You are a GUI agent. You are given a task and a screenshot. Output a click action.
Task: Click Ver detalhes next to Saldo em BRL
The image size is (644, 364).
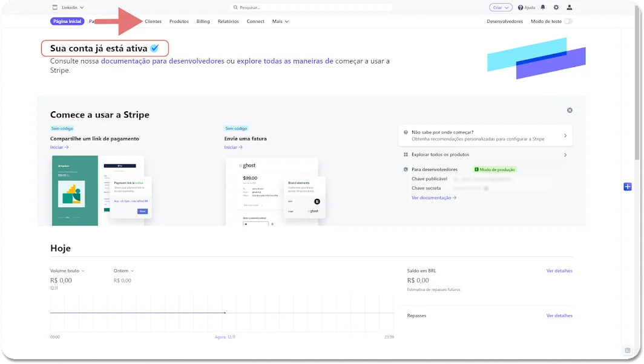[559, 271]
